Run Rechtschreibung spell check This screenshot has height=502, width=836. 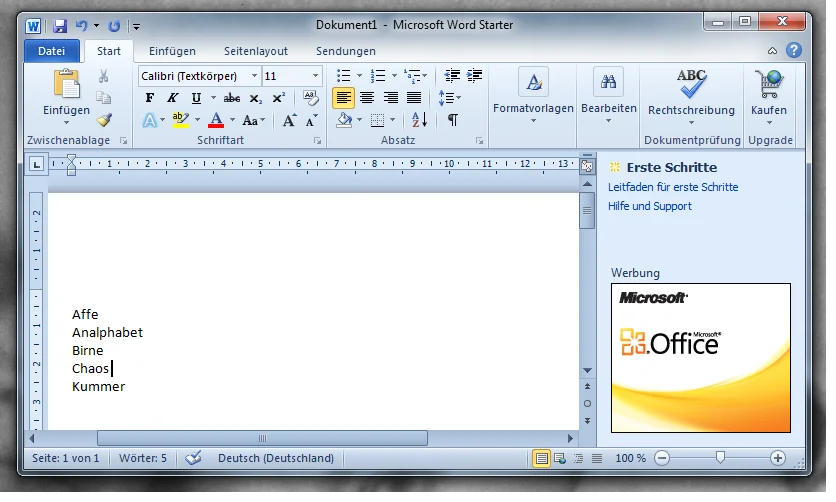pos(692,96)
